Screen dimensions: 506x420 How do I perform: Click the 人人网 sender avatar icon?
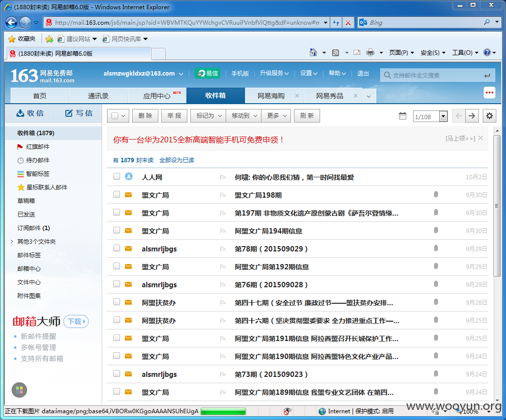click(x=129, y=176)
